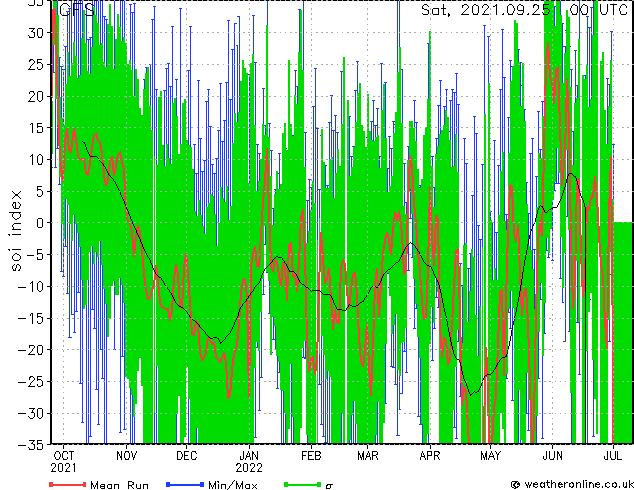634x490 pixels.
Task: Click the 0 y-axis value
Action: click(x=40, y=223)
